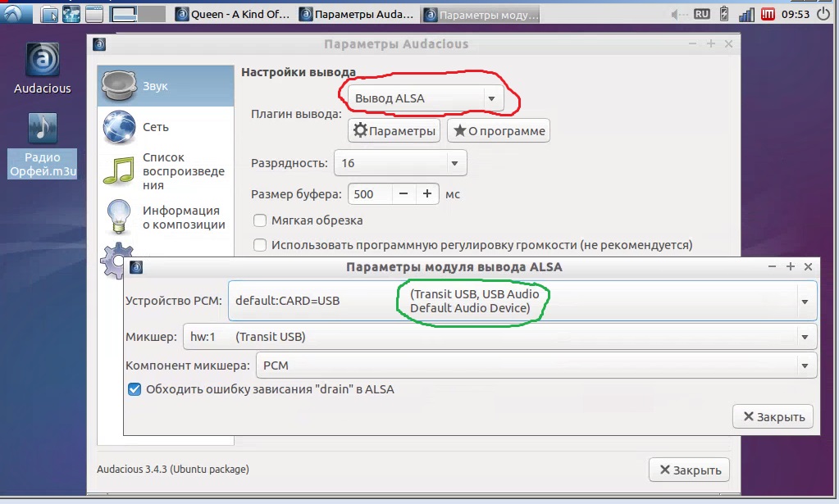Image resolution: width=839 pixels, height=504 pixels.
Task: Open the file manager panel icon
Action: click(x=49, y=14)
